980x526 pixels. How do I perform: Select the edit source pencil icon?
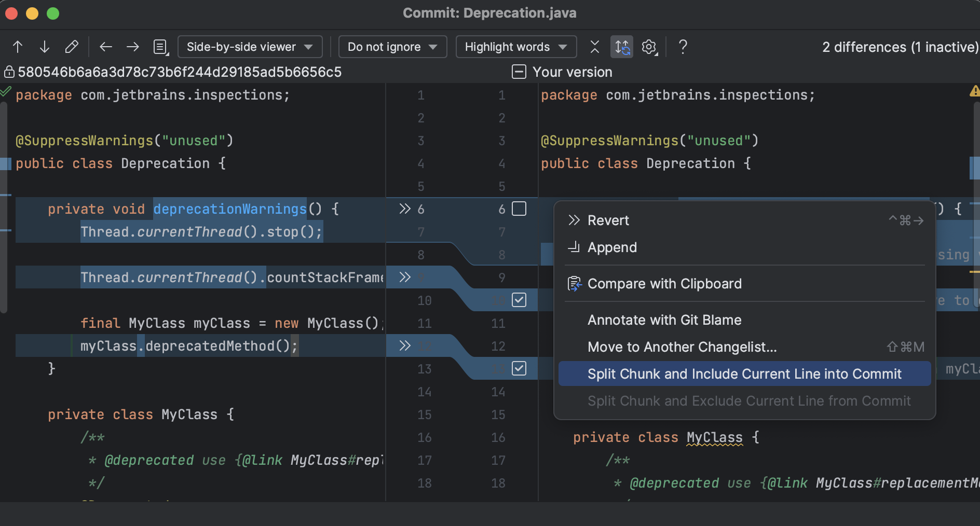click(72, 47)
